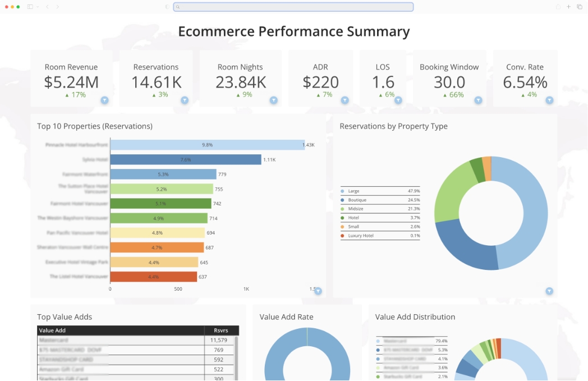Open the Booking Window filter icon
The height and width of the screenshot is (381, 588).
click(478, 100)
